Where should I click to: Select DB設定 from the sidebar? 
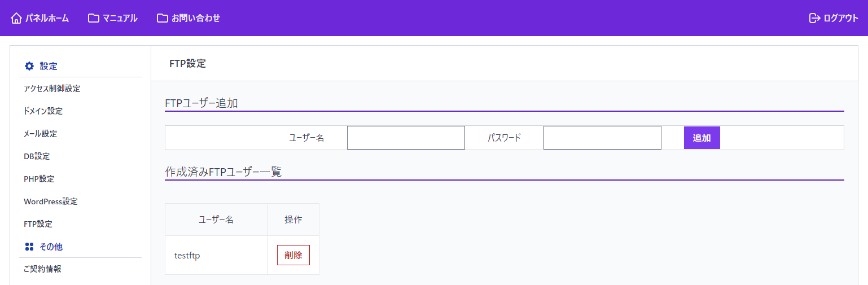[37, 156]
